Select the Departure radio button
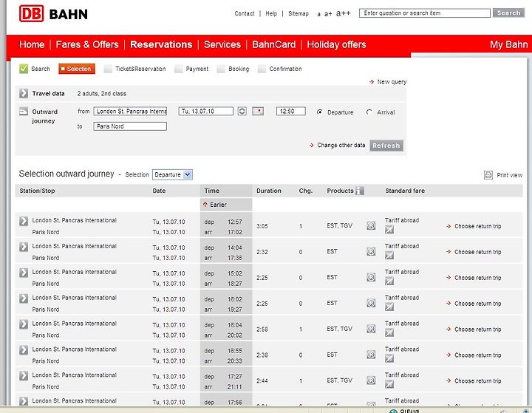The height and width of the screenshot is (413, 532). pyautogui.click(x=319, y=112)
